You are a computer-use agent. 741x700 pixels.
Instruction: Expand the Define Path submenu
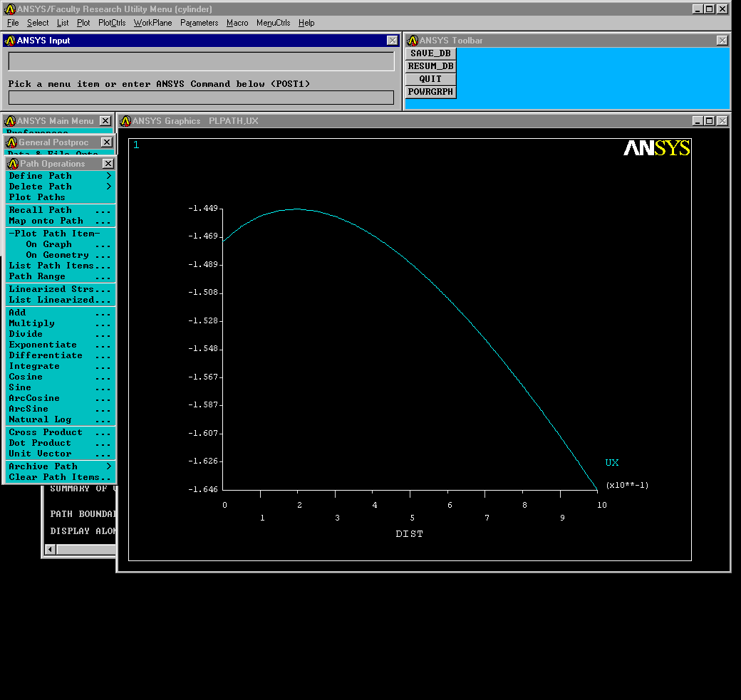coord(60,176)
